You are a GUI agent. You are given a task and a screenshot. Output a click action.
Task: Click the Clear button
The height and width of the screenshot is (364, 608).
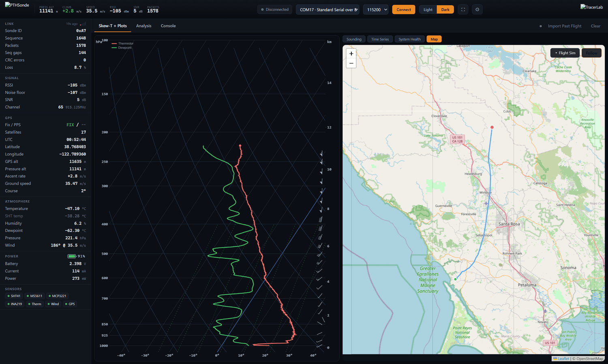(x=595, y=26)
